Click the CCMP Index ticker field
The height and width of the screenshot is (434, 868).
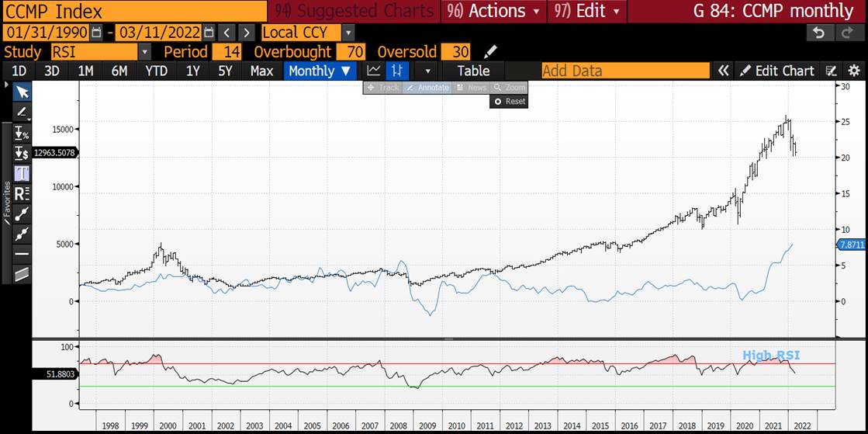click(134, 11)
